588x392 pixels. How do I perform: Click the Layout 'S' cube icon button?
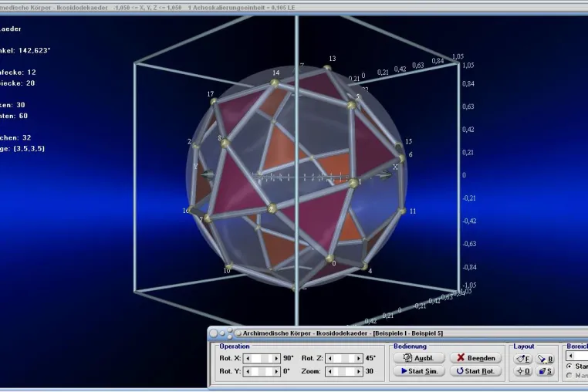pyautogui.click(x=545, y=371)
